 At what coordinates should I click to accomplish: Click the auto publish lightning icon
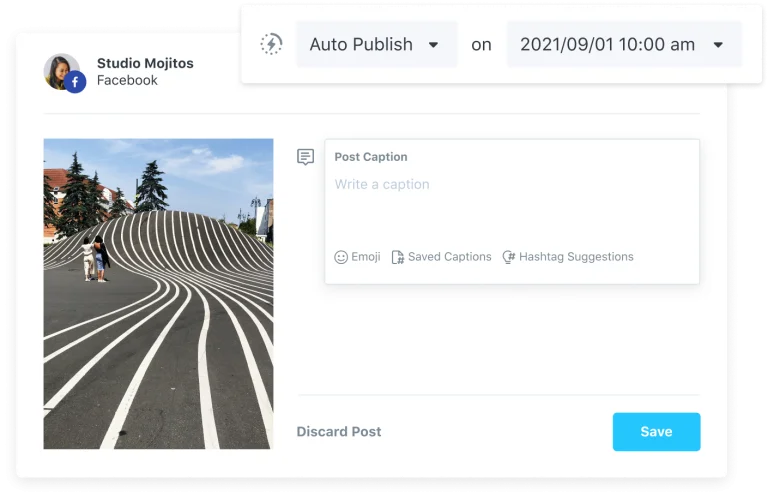[x=271, y=44]
